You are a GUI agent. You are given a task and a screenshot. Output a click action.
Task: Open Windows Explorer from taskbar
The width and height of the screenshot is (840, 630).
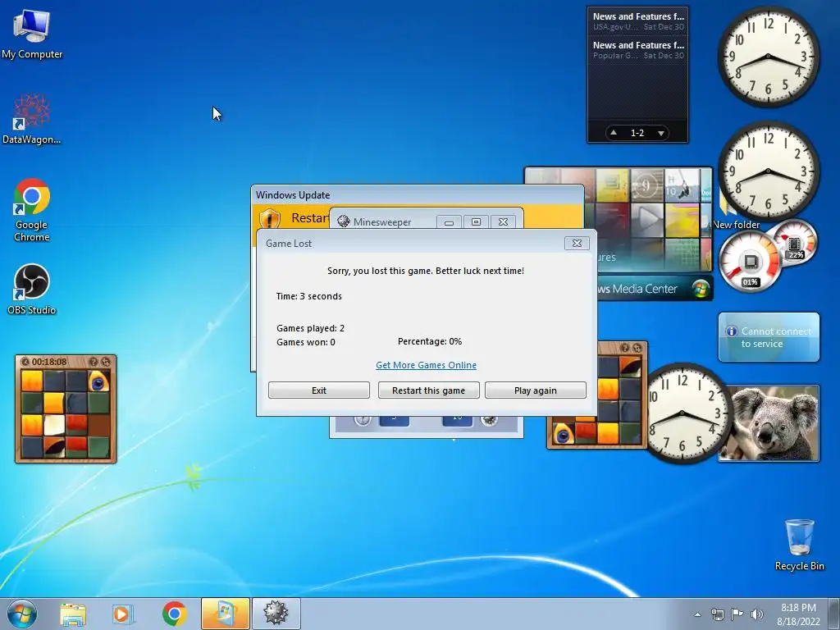(x=73, y=614)
